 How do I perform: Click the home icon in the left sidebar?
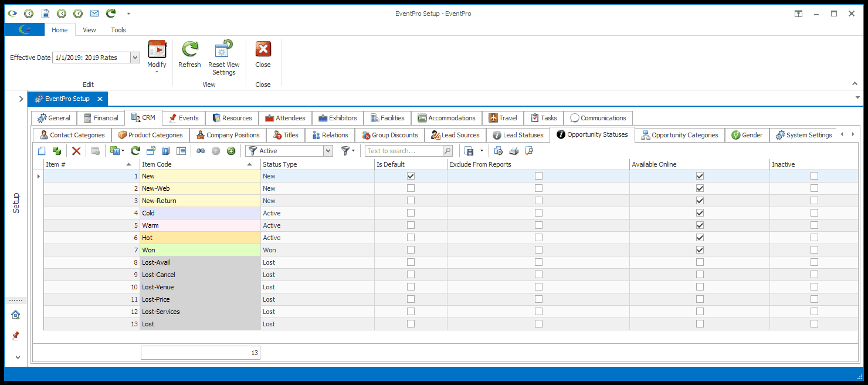[x=16, y=315]
